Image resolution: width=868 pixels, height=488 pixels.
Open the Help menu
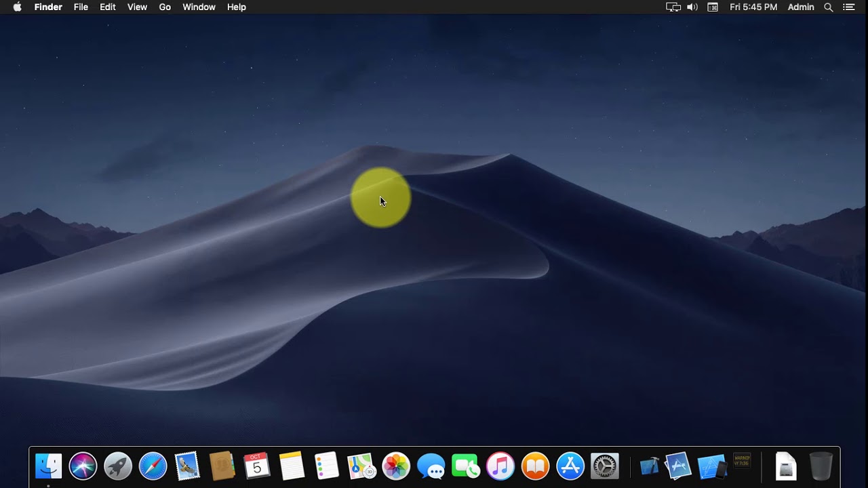pos(237,7)
